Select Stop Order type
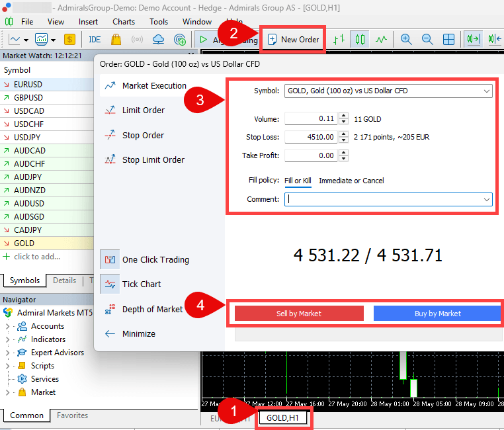 coord(143,136)
